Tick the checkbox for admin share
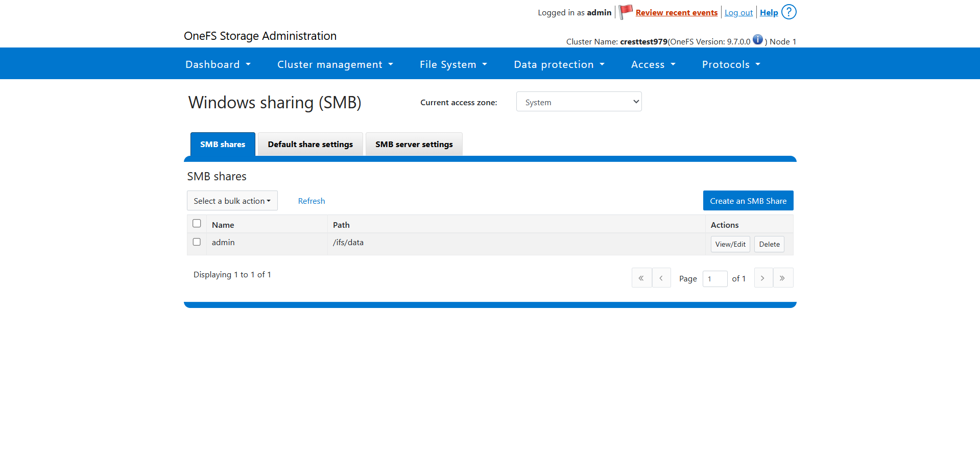The width and height of the screenshot is (980, 452). click(197, 242)
